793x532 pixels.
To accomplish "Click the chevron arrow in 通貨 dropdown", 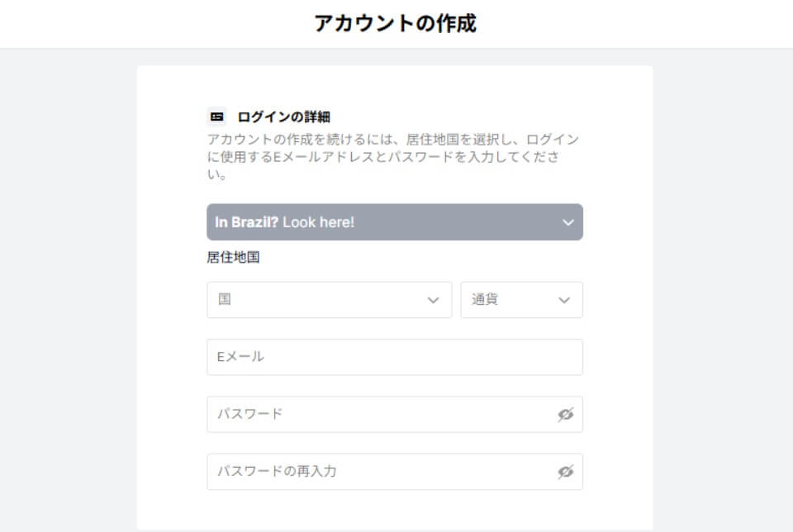I will (564, 301).
